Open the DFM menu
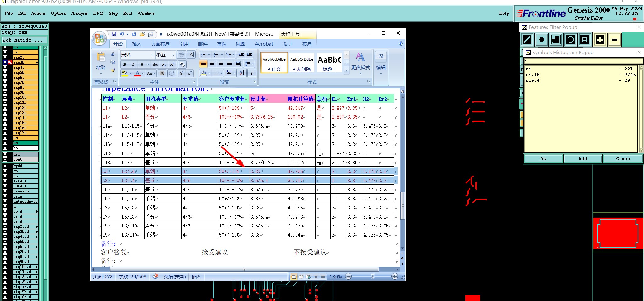This screenshot has width=644, height=301. pos(98,13)
